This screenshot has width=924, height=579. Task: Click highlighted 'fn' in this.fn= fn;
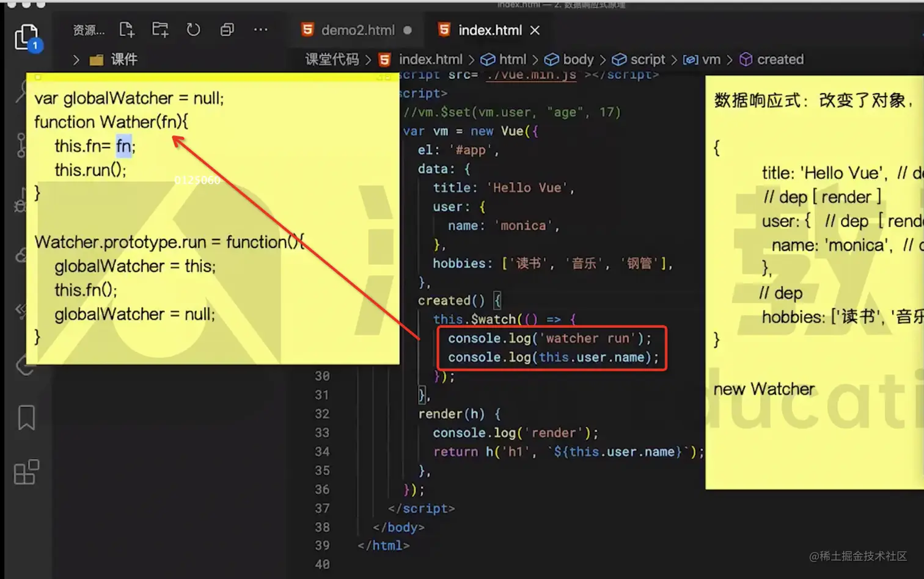[123, 146]
